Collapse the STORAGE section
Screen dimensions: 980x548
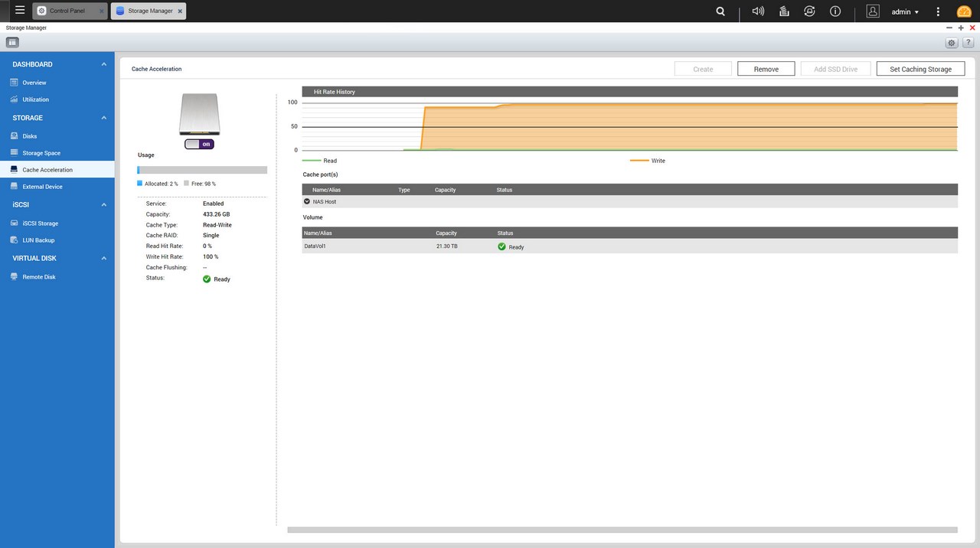point(103,118)
